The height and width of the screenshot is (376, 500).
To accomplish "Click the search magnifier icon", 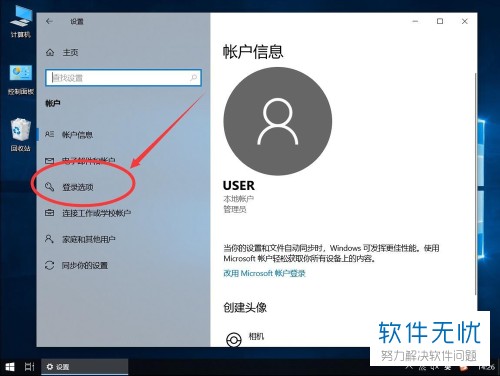I will (193, 78).
